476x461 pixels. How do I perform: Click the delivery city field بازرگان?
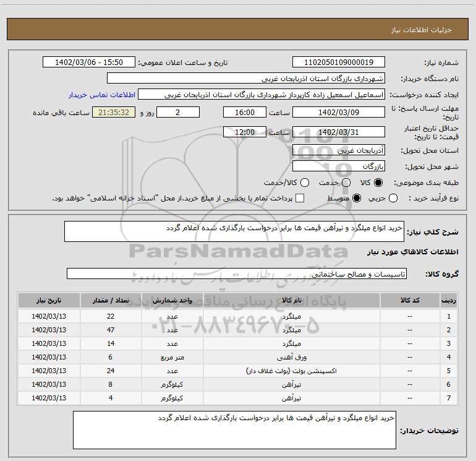[x=339, y=166]
